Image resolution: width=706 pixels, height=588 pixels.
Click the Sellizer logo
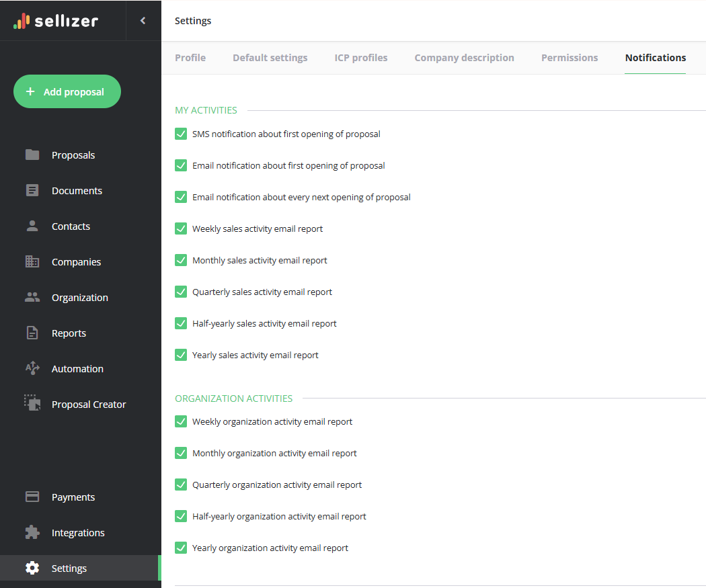coord(56,21)
